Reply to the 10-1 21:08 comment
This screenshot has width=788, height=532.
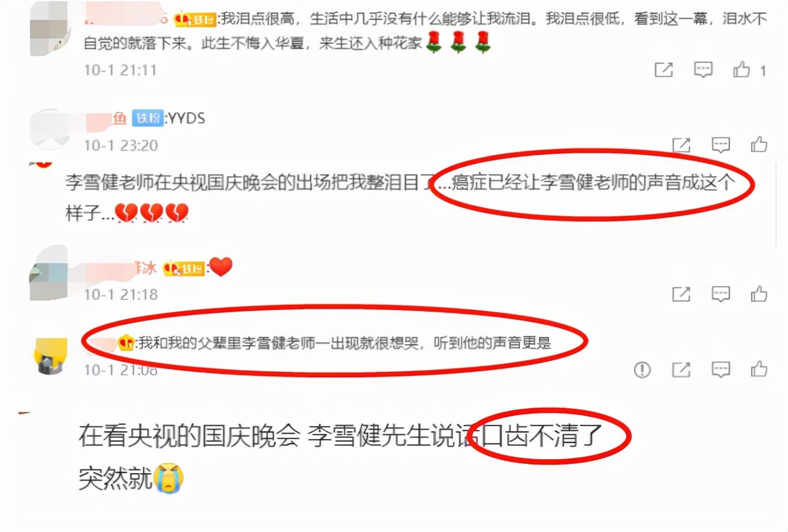[x=720, y=370]
